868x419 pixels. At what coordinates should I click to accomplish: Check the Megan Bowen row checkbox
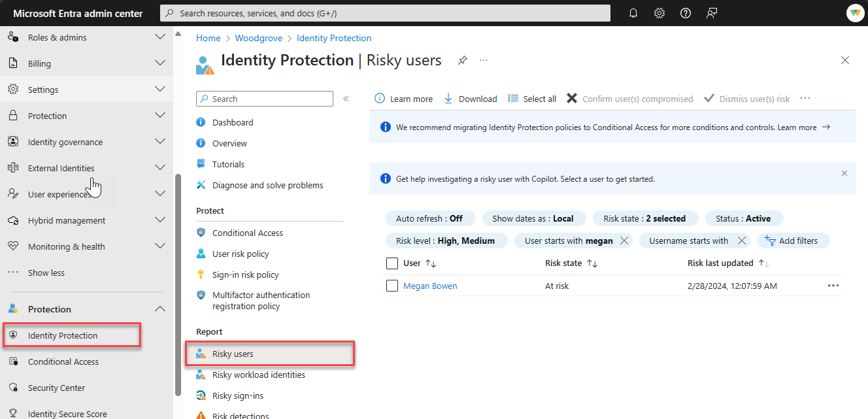(392, 286)
